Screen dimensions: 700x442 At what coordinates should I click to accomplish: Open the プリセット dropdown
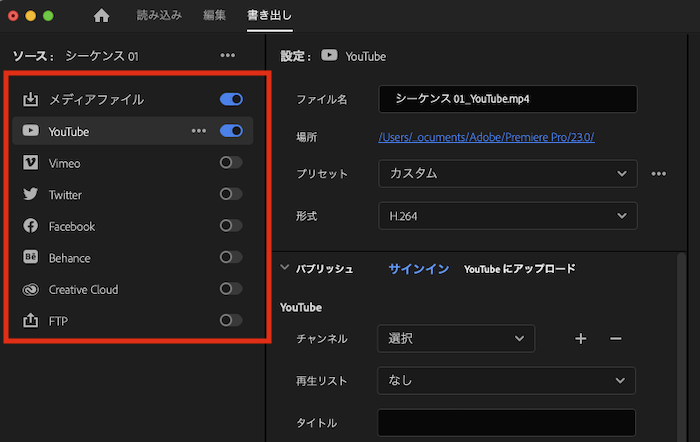(508, 173)
